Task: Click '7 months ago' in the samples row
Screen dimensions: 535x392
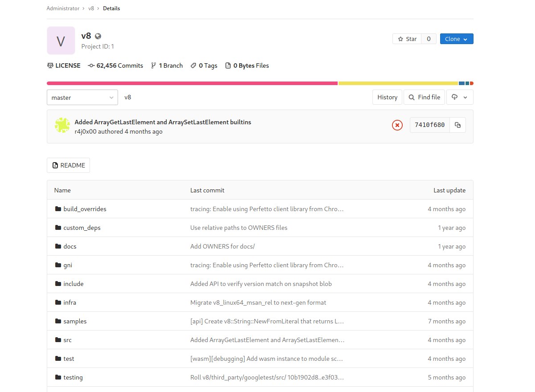Action: coord(446,321)
